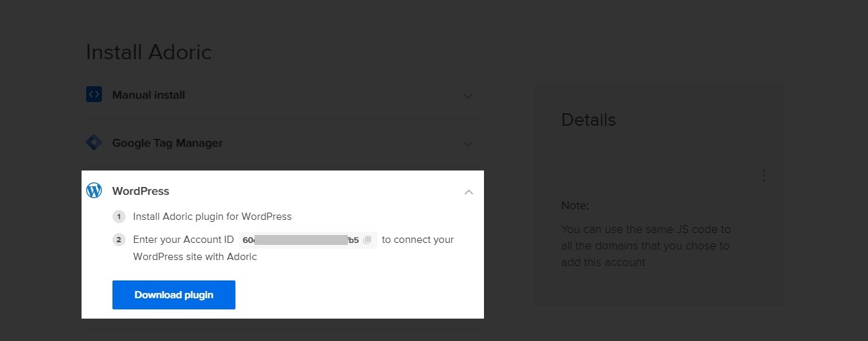This screenshot has height=341, width=868.
Task: Click the Manual install code icon
Action: click(94, 95)
